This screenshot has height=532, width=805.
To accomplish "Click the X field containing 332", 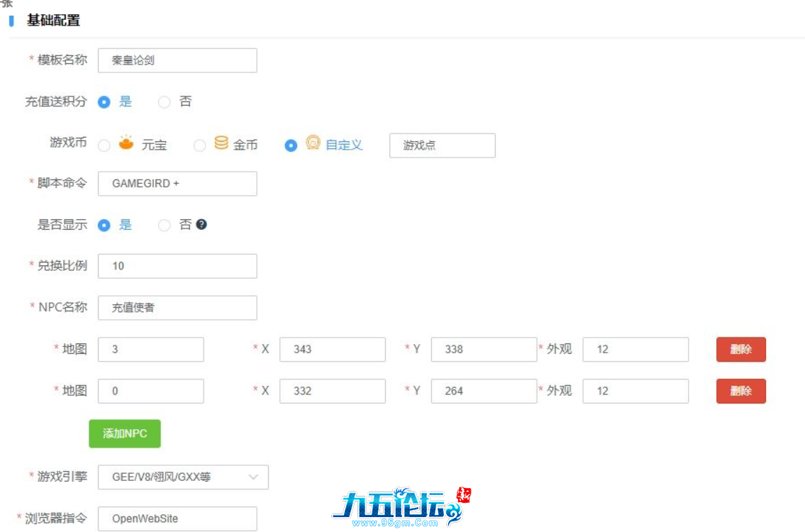I will 333,391.
